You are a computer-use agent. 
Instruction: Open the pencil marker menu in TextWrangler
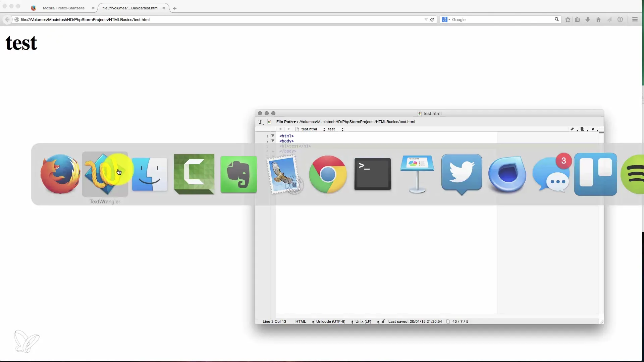pos(574,129)
